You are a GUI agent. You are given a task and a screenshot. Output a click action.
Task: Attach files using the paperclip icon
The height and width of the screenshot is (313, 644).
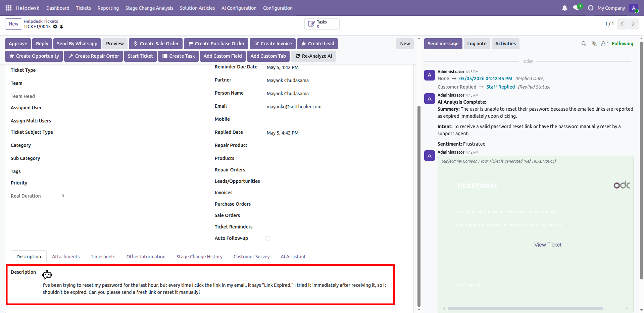[594, 44]
